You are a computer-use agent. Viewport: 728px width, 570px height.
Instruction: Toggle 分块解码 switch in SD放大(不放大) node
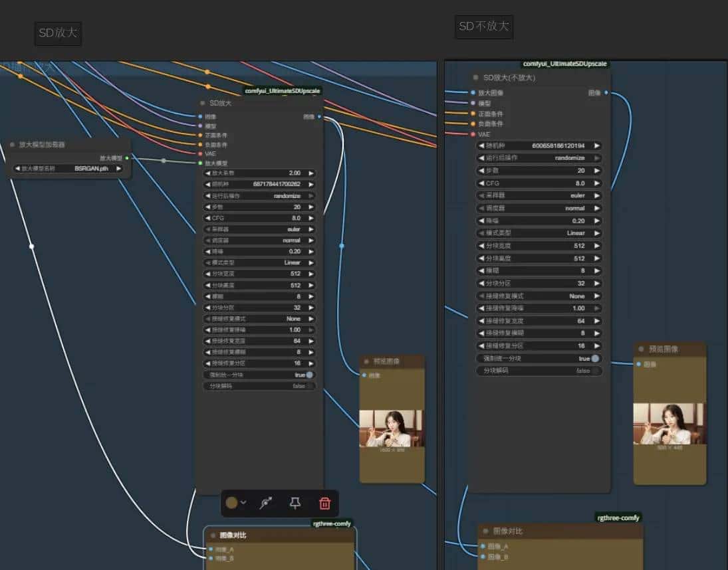click(x=594, y=371)
